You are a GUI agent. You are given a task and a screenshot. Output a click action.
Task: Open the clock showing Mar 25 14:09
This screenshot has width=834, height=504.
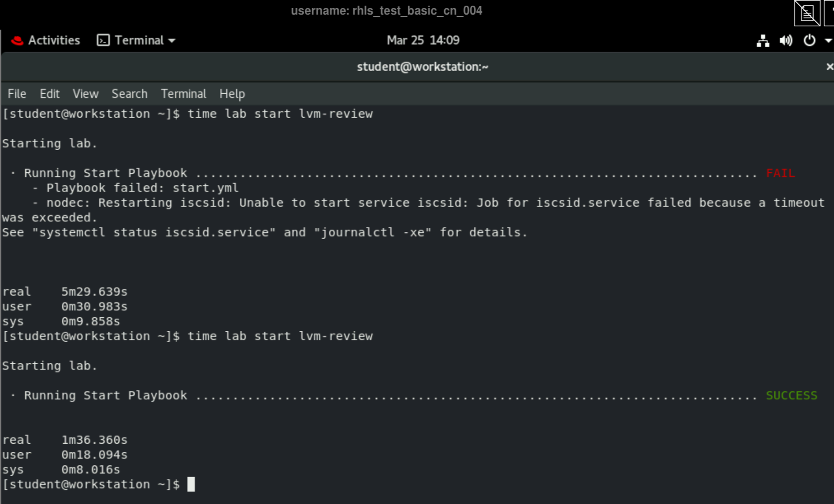pos(423,40)
